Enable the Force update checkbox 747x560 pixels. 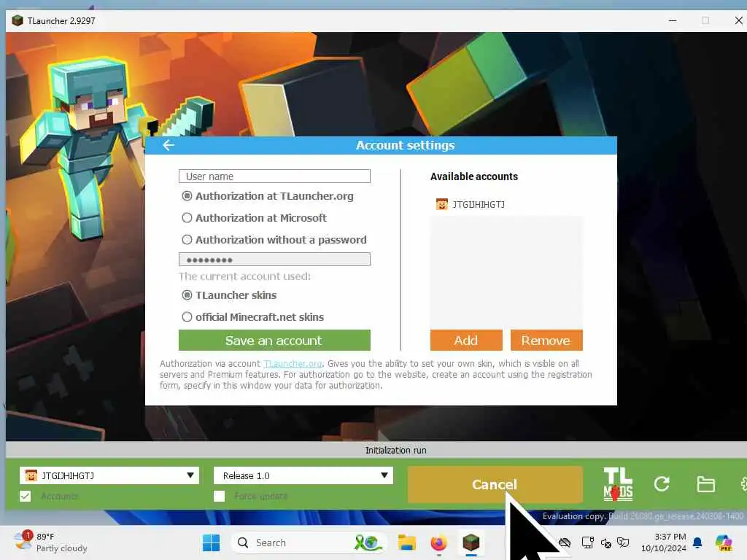[219, 496]
